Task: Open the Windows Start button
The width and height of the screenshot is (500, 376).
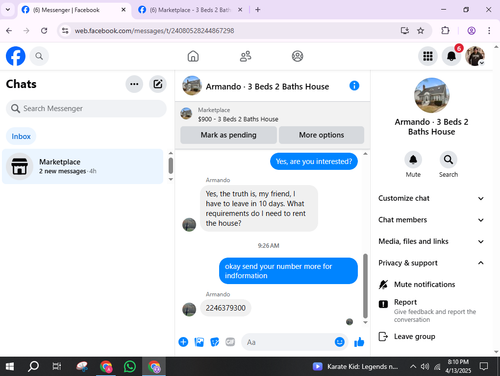Action: pyautogui.click(x=10, y=367)
